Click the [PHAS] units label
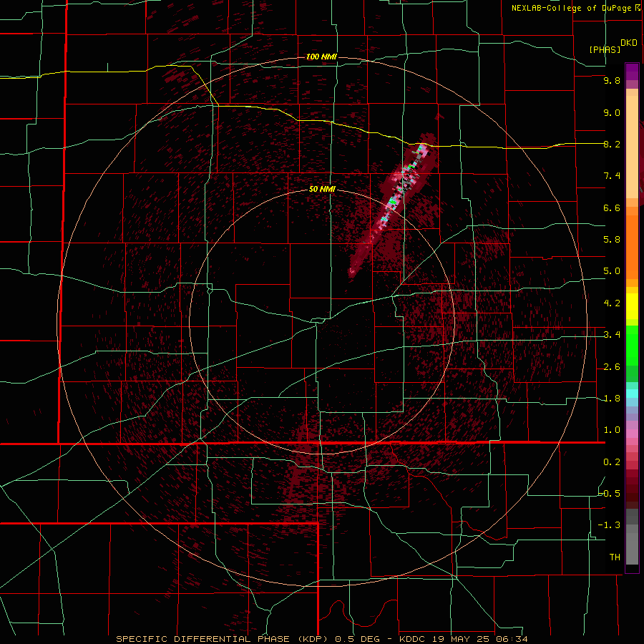This screenshot has width=644, height=644. tap(605, 50)
